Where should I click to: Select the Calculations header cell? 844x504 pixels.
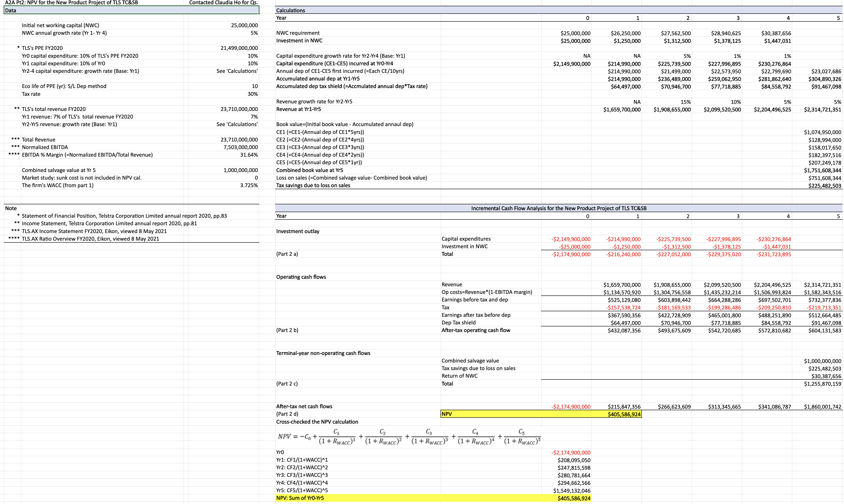coord(291,10)
